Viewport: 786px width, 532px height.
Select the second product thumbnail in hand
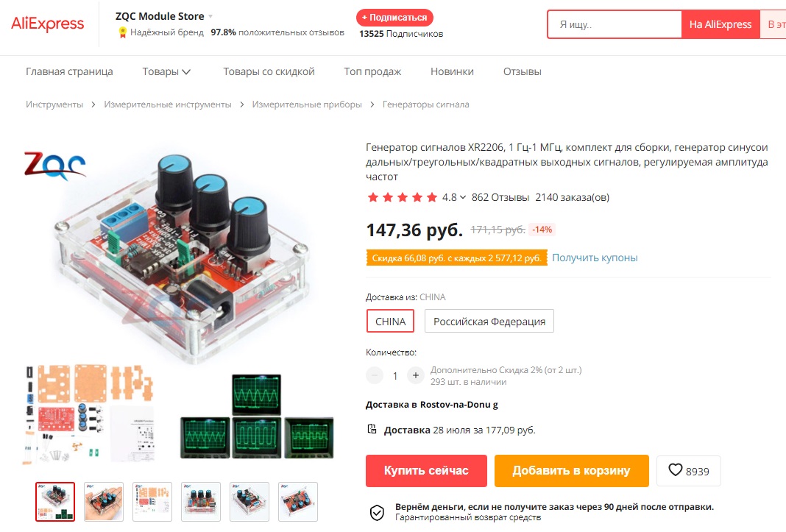point(104,501)
